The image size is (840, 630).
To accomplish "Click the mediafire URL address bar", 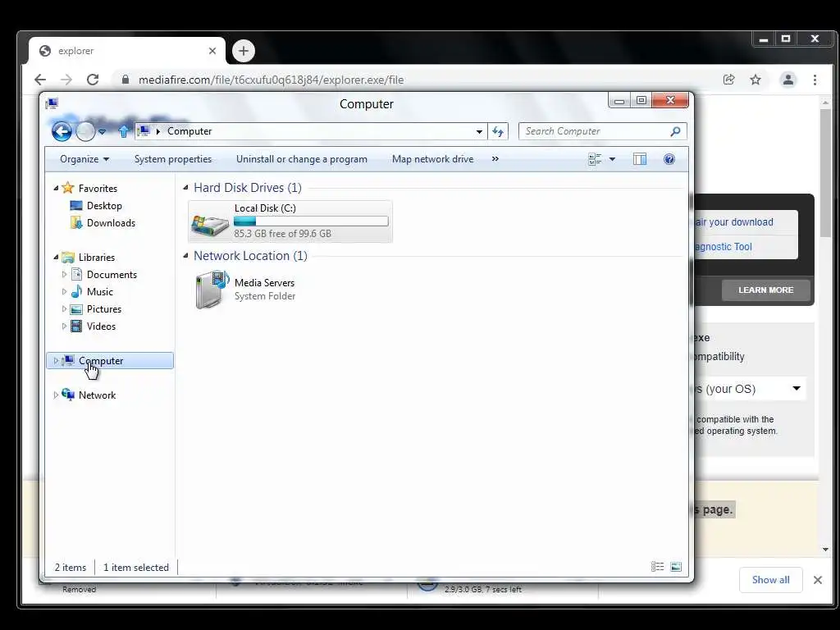I will [271, 80].
